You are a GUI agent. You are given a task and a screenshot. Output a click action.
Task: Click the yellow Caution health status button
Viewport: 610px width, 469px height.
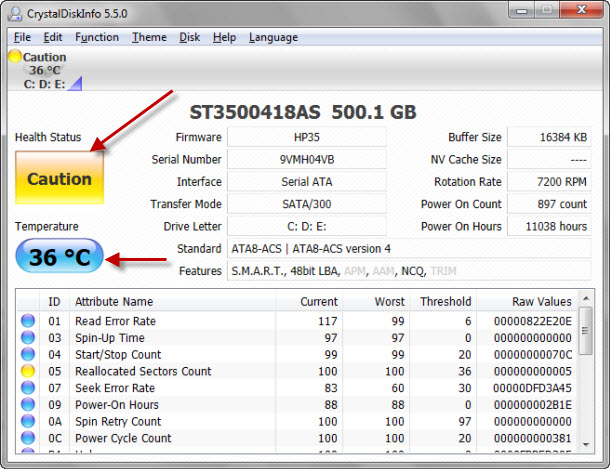pos(60,178)
